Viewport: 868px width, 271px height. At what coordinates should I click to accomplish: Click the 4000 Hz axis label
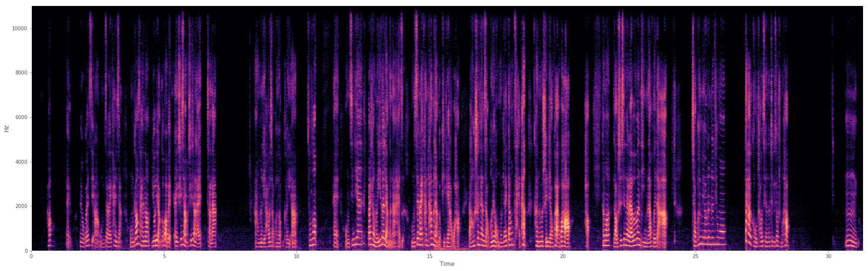coord(21,162)
